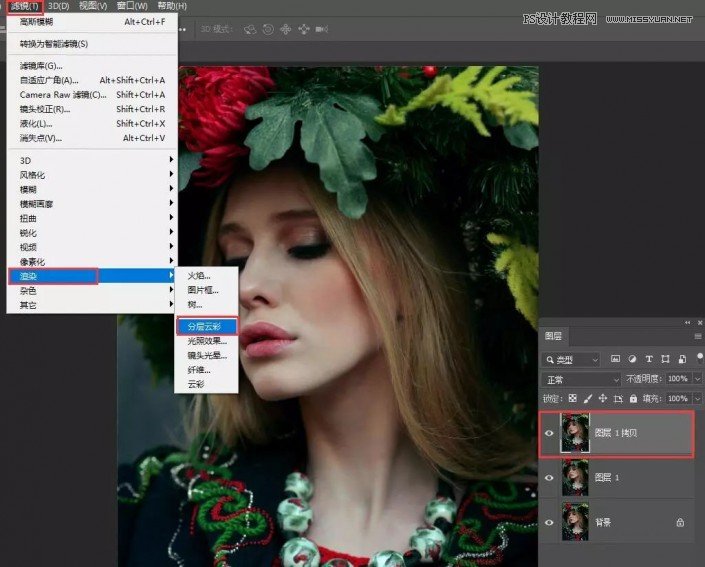
Task: Toggle visibility of 图层 1 layer
Action: click(x=549, y=478)
